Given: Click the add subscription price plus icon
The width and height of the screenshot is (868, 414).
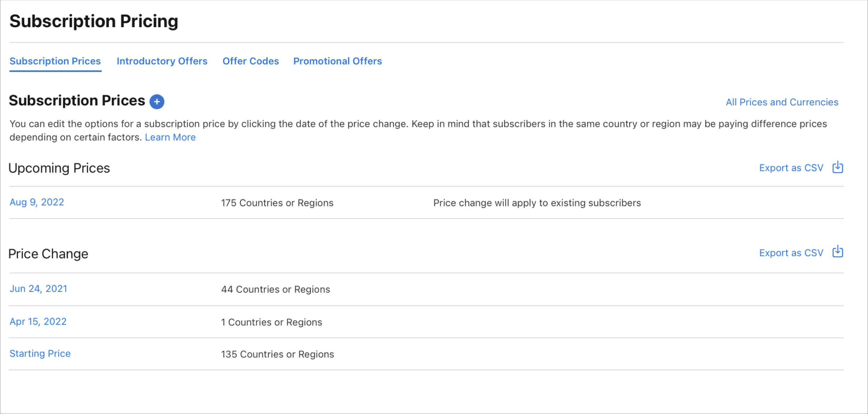Looking at the screenshot, I should 157,102.
